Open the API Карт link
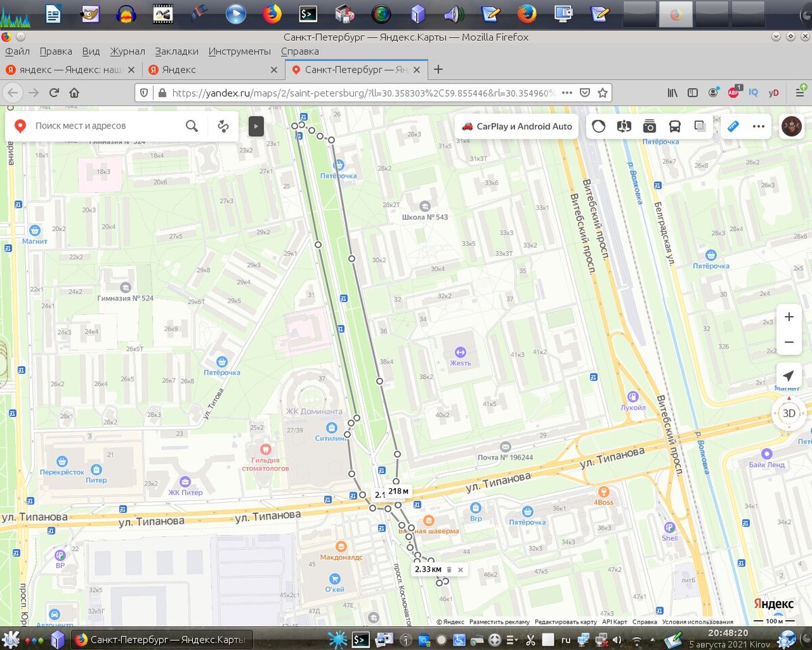The height and width of the screenshot is (650, 812). [615, 622]
